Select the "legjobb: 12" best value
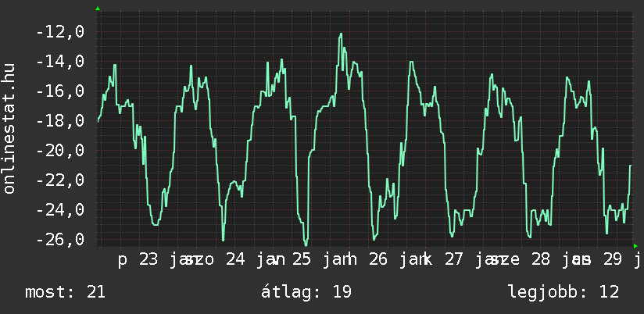644x314 pixels. [x=563, y=292]
